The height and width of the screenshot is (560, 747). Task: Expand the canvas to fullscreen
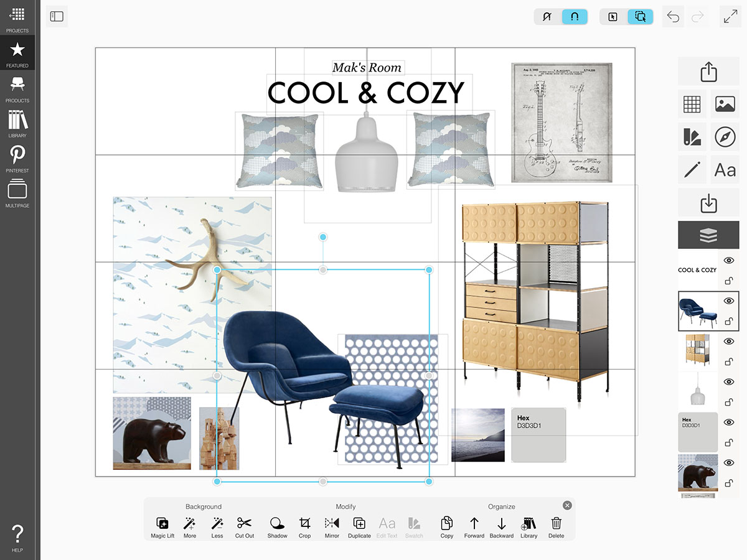click(730, 17)
